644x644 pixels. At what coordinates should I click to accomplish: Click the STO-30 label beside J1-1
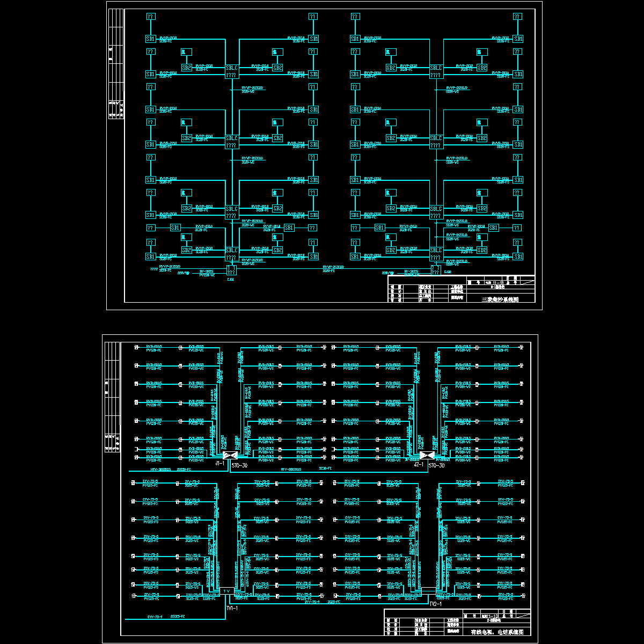239,465
